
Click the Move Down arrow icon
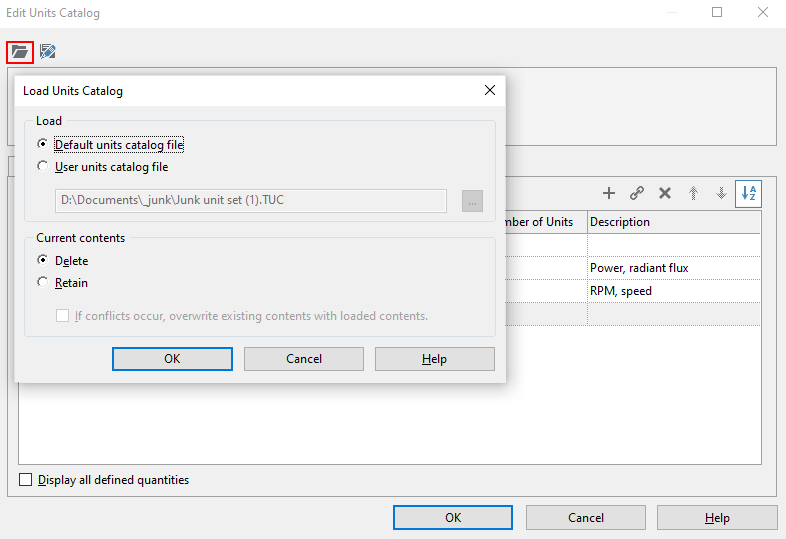pyautogui.click(x=720, y=194)
